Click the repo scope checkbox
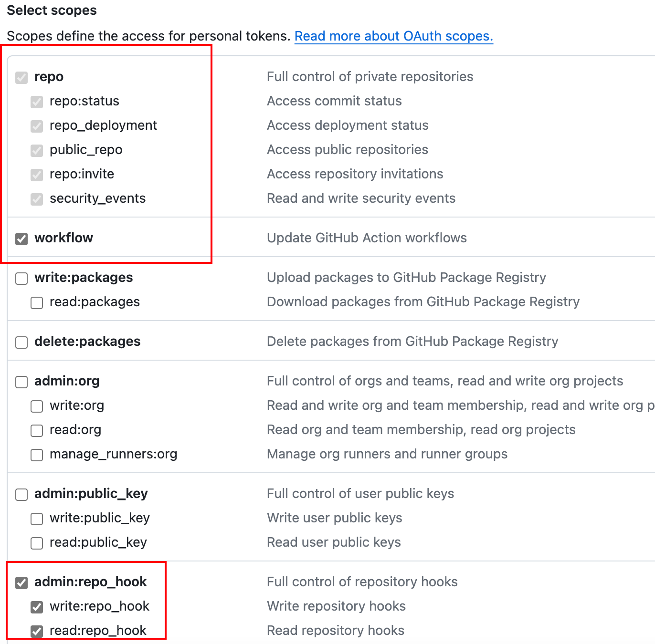The image size is (655, 644). tap(21, 77)
